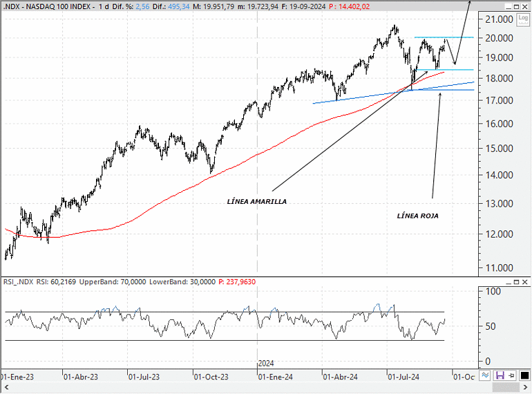
Task: Minimize the RSI indicator panel
Action: point(508,282)
